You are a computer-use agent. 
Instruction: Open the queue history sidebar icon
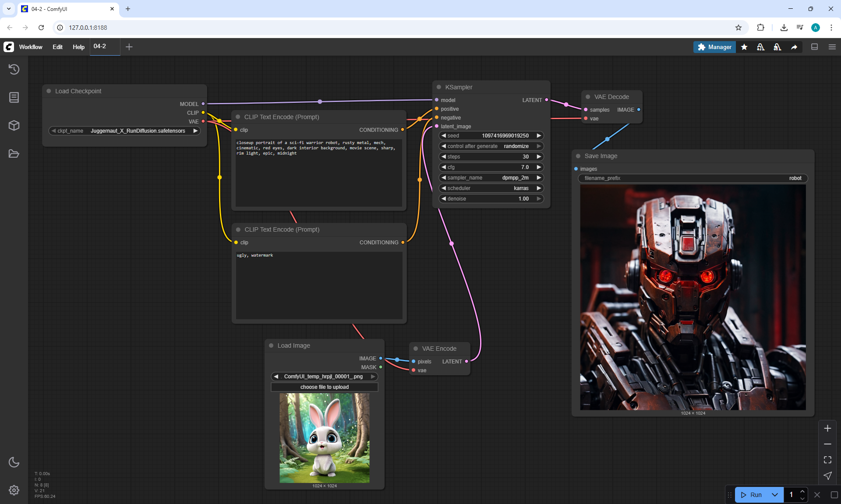14,69
